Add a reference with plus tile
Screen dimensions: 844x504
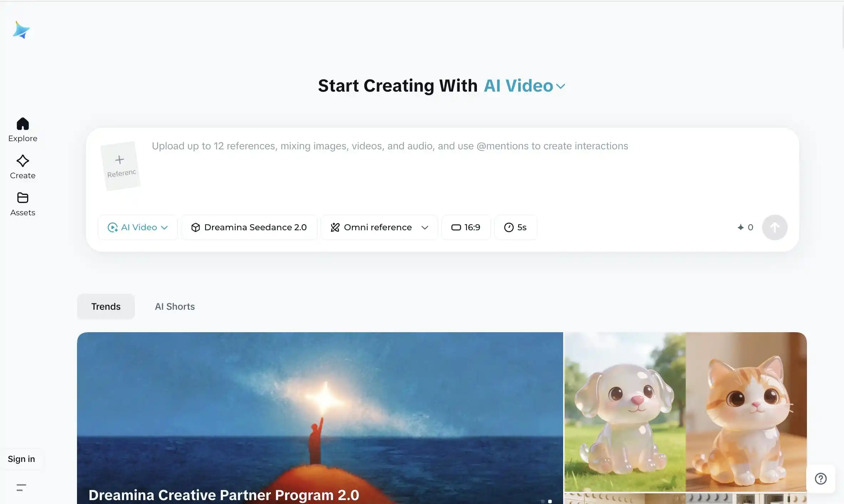(x=120, y=165)
